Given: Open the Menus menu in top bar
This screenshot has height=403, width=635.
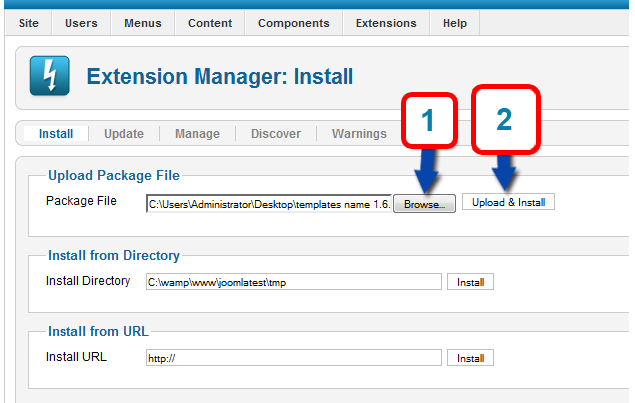Looking at the screenshot, I should click(143, 23).
